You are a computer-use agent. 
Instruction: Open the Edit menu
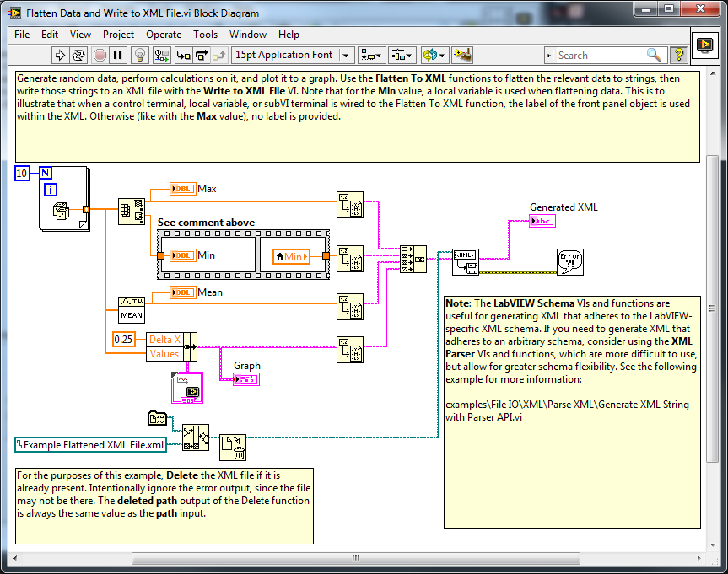click(x=50, y=35)
